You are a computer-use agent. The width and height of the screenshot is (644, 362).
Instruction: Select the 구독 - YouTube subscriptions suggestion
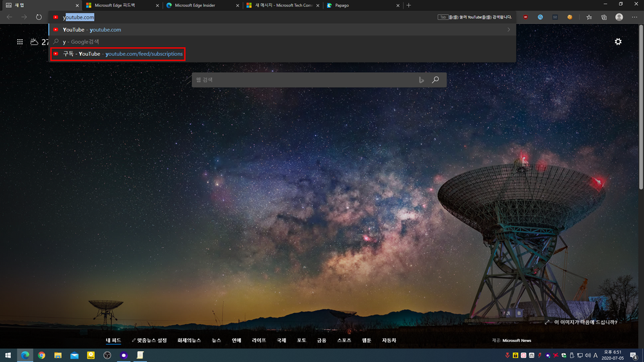point(282,53)
